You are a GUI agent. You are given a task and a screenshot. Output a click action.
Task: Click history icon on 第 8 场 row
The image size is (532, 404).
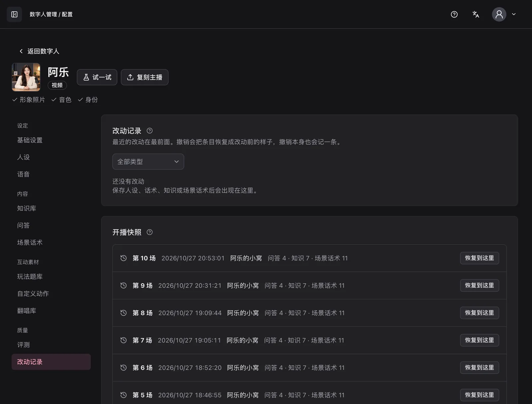[123, 313]
